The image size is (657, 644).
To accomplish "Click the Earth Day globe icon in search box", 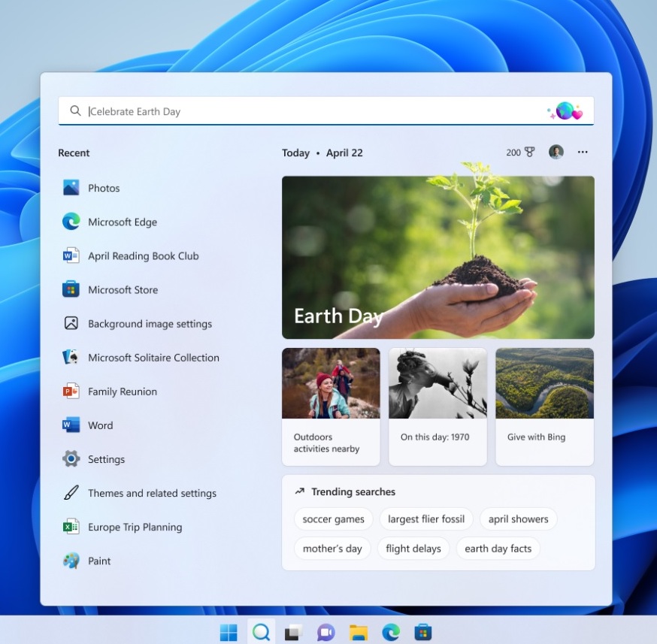I will (565, 111).
